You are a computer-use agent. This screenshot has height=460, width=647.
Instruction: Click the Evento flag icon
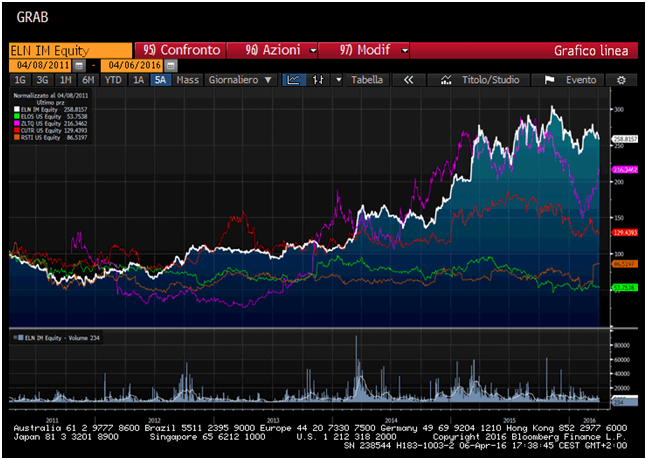pyautogui.click(x=549, y=80)
